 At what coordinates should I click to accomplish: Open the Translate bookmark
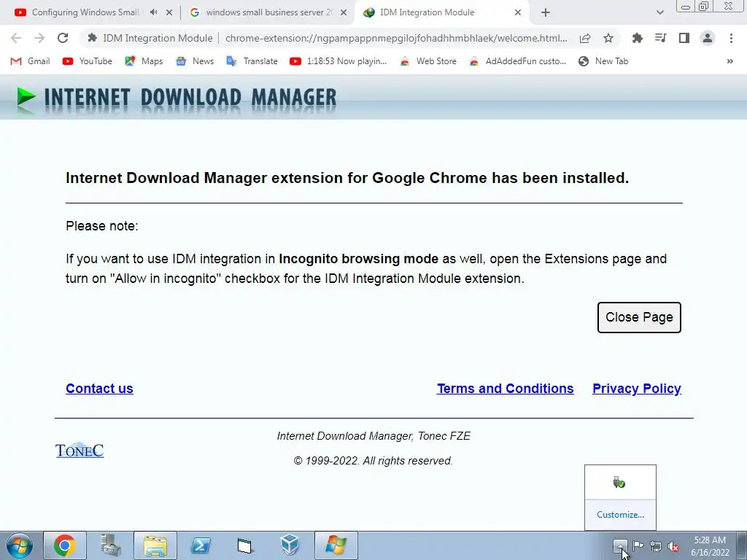pos(252,61)
